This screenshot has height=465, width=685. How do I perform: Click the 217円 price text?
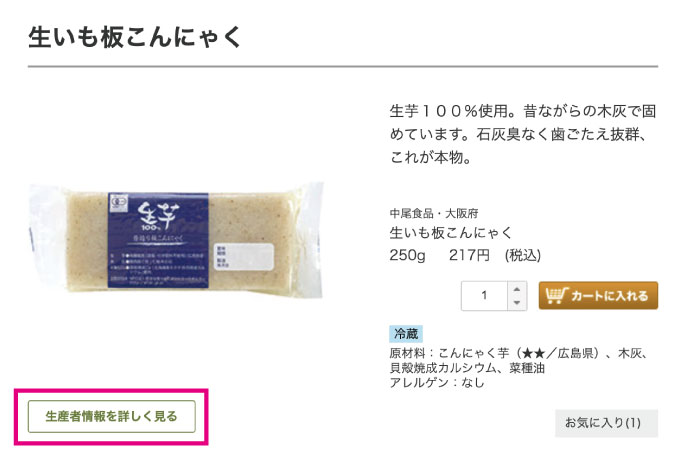(469, 255)
